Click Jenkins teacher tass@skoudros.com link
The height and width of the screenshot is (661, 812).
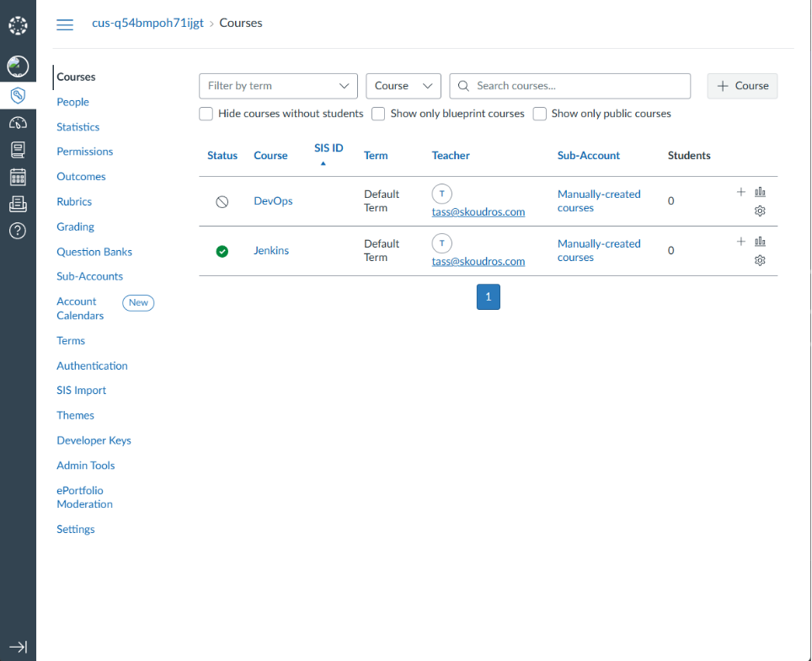[x=478, y=261]
